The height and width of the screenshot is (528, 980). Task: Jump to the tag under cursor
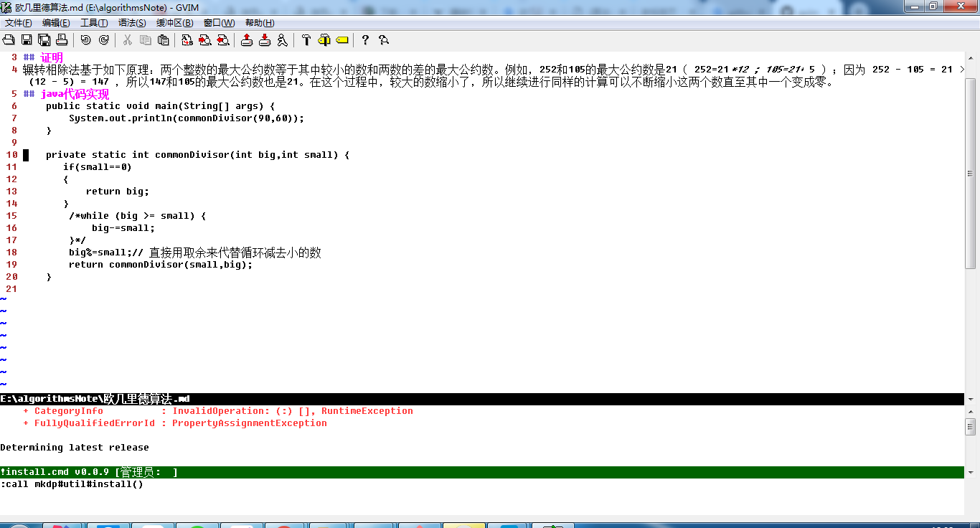pyautogui.click(x=342, y=40)
